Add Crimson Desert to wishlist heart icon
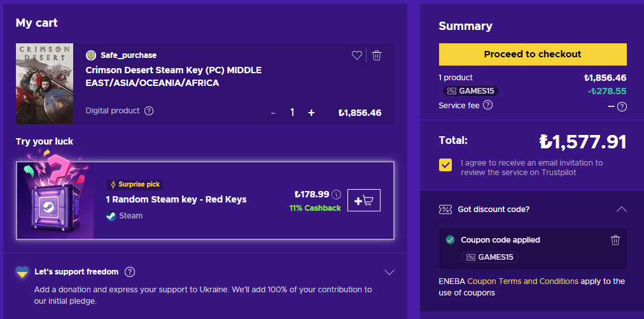This screenshot has height=319, width=644. click(356, 55)
